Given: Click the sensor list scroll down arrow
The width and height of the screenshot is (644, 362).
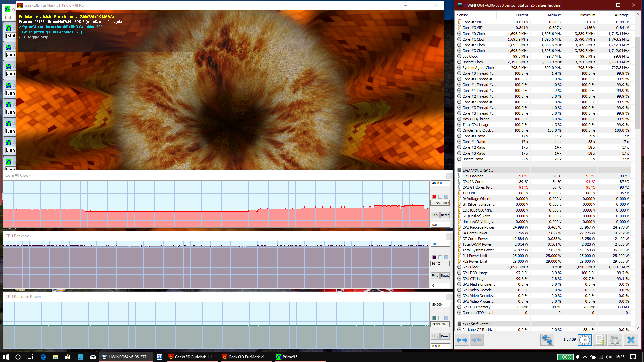Looking at the screenshot, I should pos(638,328).
